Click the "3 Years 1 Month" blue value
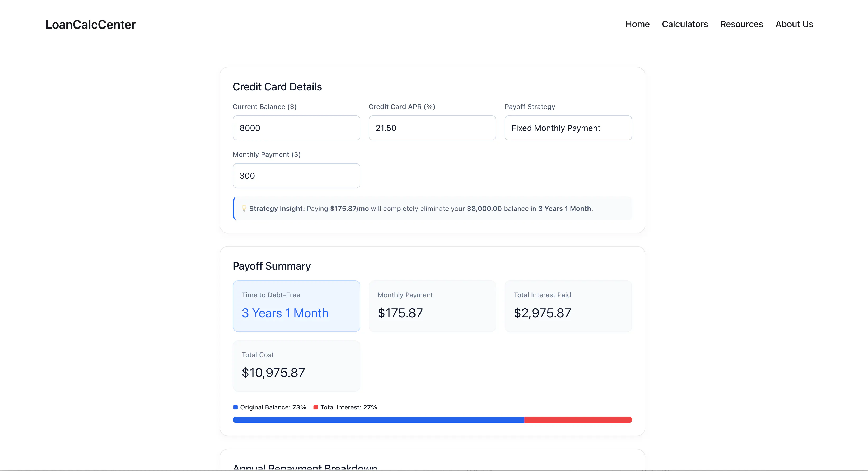The width and height of the screenshot is (868, 471). coord(285,313)
